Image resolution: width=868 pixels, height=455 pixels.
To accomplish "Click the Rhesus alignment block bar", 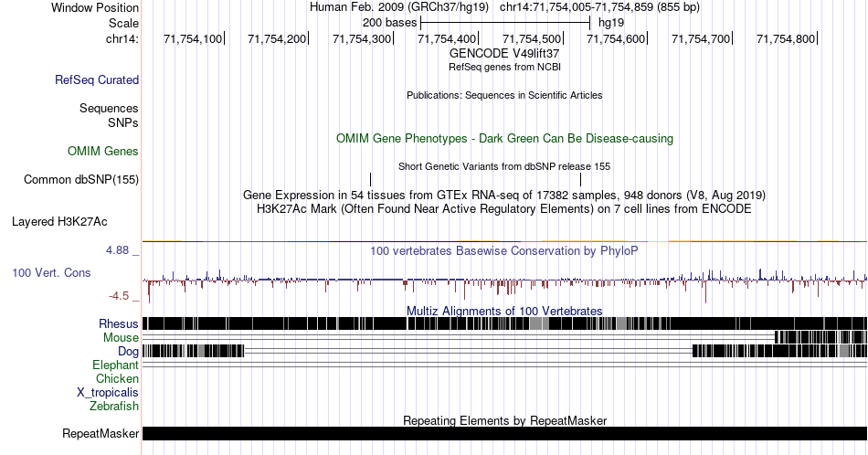I will [504, 323].
